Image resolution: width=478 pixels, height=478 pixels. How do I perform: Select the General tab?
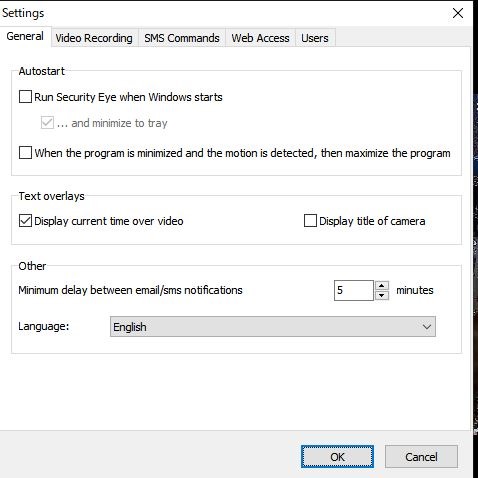pos(25,36)
